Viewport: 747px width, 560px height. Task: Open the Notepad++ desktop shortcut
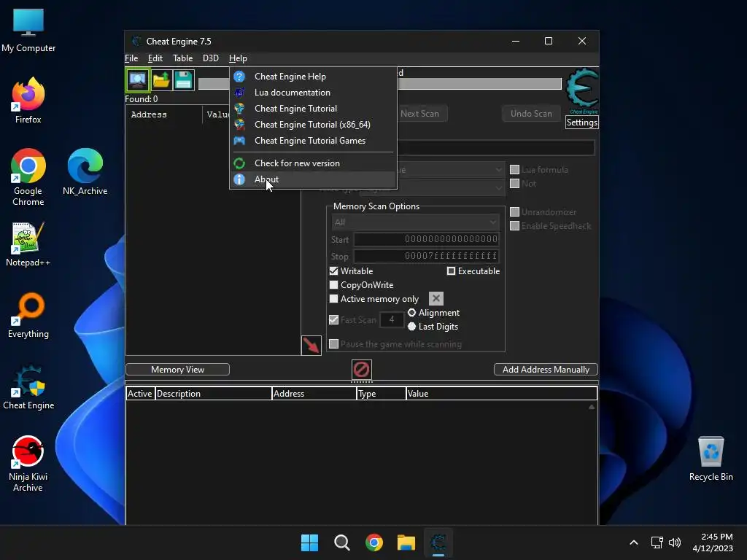pos(28,244)
